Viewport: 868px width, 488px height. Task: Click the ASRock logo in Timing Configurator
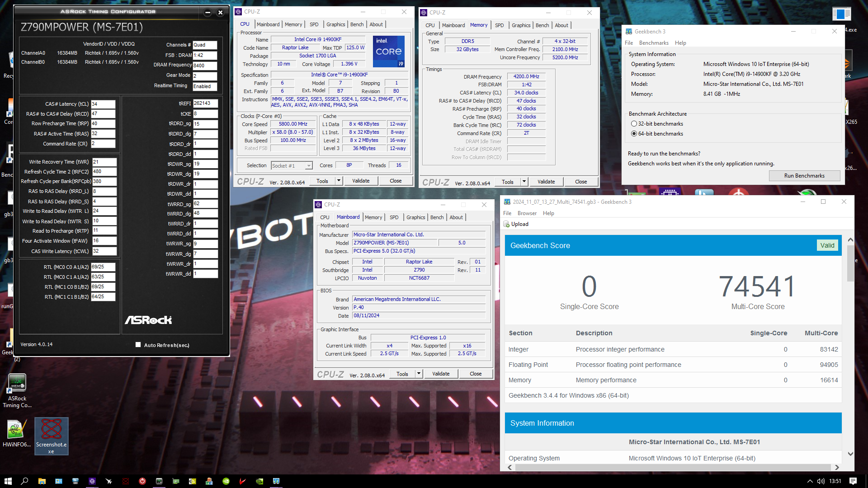click(x=148, y=320)
